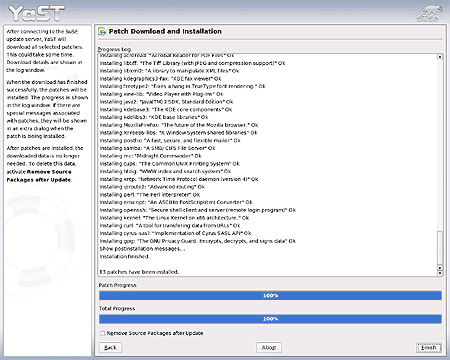Select the 'Installing MozillaFirefox' log line

[x=179, y=125]
